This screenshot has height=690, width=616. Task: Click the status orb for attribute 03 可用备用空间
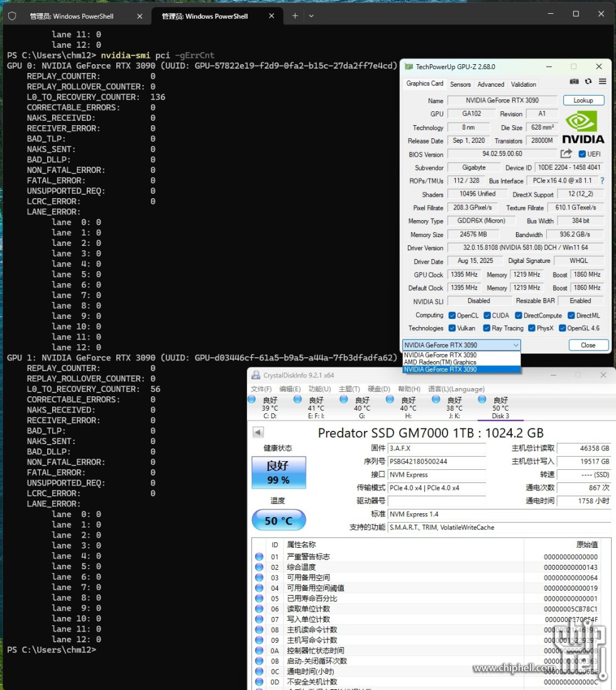tap(259, 577)
